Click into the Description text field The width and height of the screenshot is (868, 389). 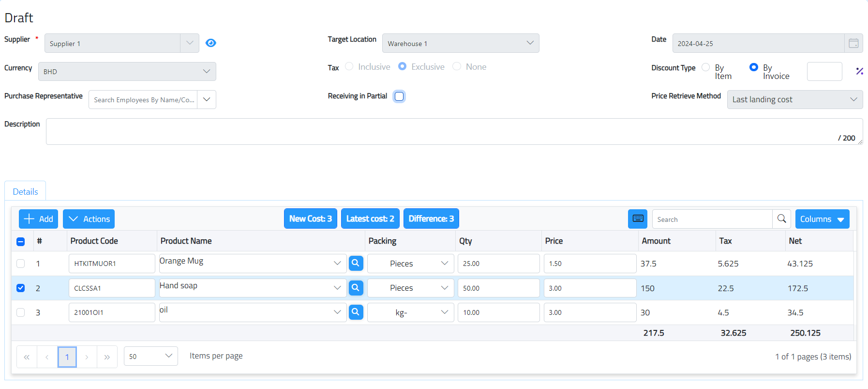point(435,131)
